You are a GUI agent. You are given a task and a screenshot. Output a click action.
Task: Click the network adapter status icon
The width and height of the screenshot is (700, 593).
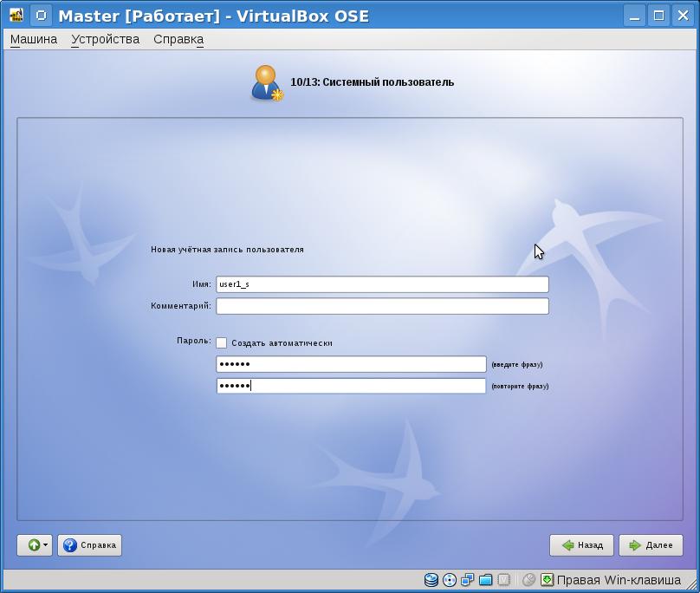pyautogui.click(x=468, y=580)
